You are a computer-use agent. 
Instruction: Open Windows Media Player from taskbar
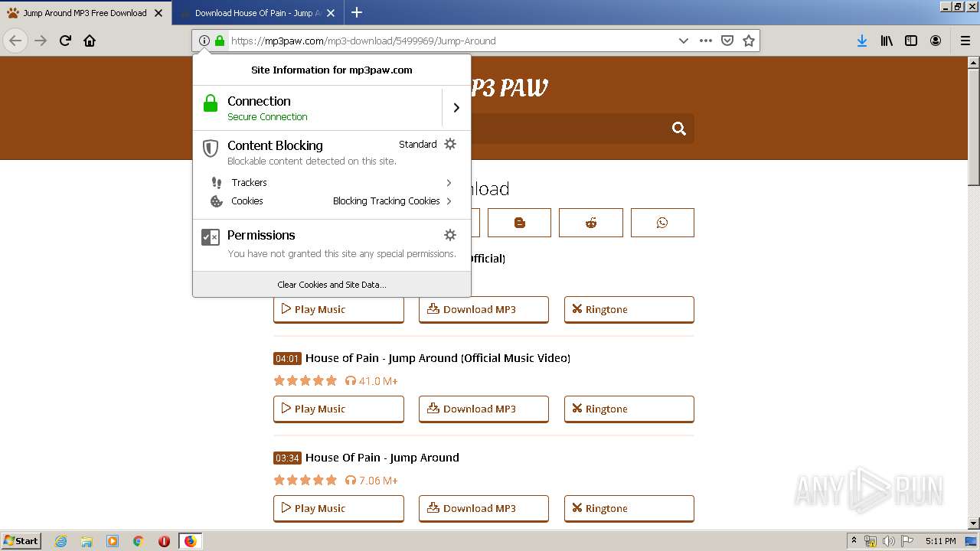point(113,541)
